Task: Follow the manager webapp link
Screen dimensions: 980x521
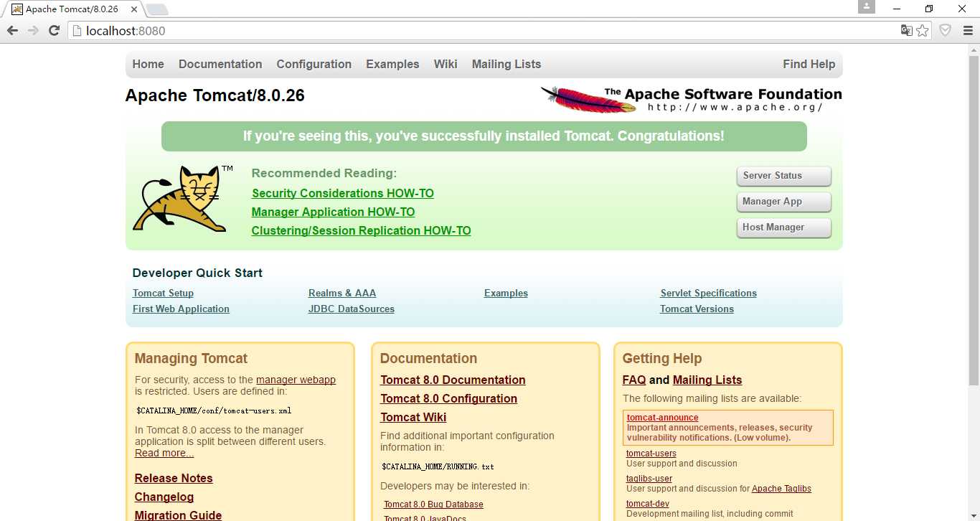Action: (x=296, y=380)
